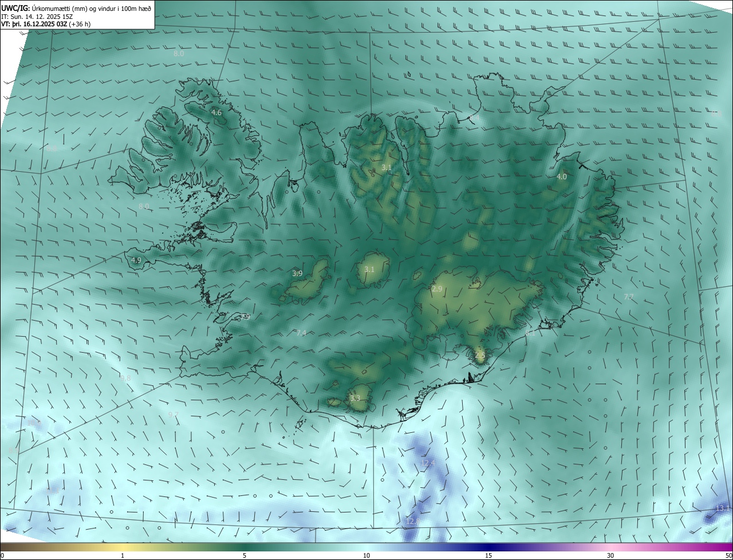Click the '12.8' value near the bottom edge
This screenshot has height=560, width=733.
[x=413, y=521]
